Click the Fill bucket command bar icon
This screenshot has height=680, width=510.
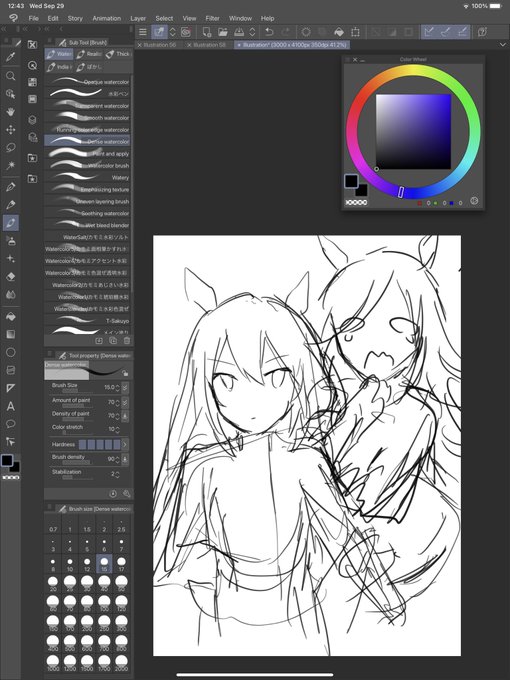(x=339, y=32)
